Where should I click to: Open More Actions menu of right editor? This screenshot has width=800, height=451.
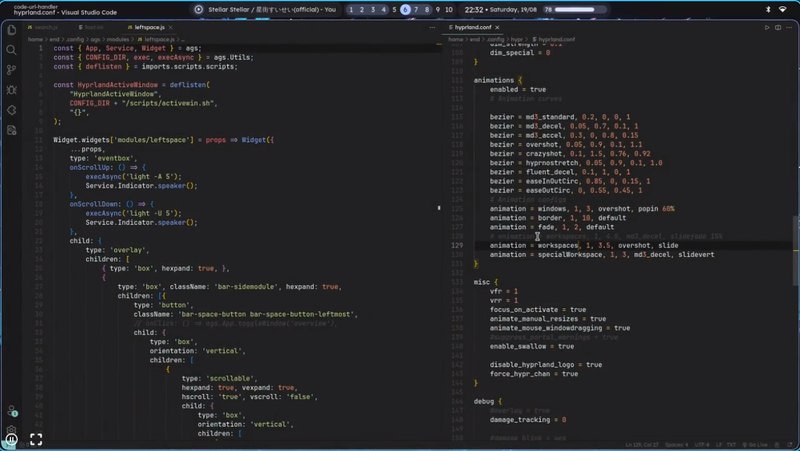pos(791,28)
